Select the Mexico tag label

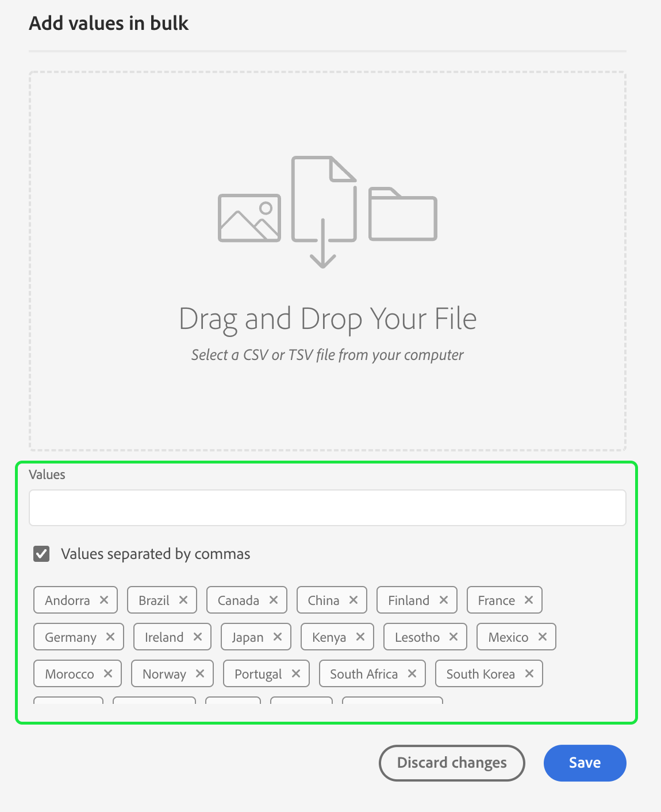509,637
